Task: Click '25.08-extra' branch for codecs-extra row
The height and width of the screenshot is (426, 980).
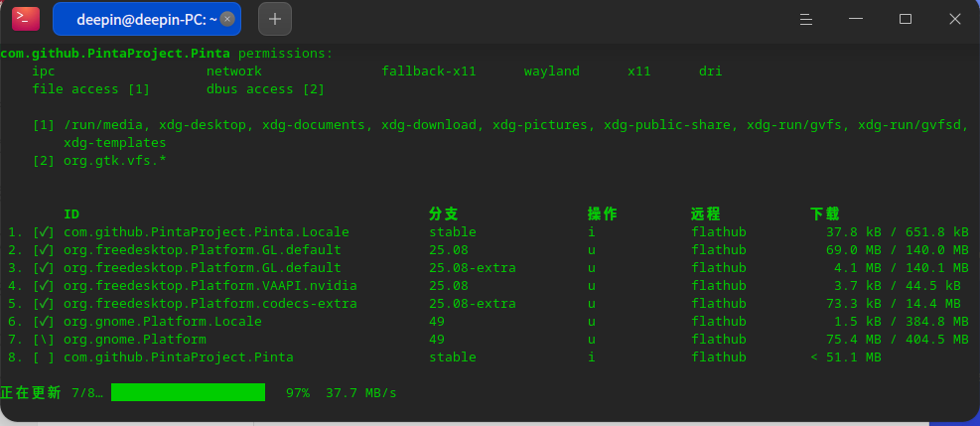Action: coord(473,304)
